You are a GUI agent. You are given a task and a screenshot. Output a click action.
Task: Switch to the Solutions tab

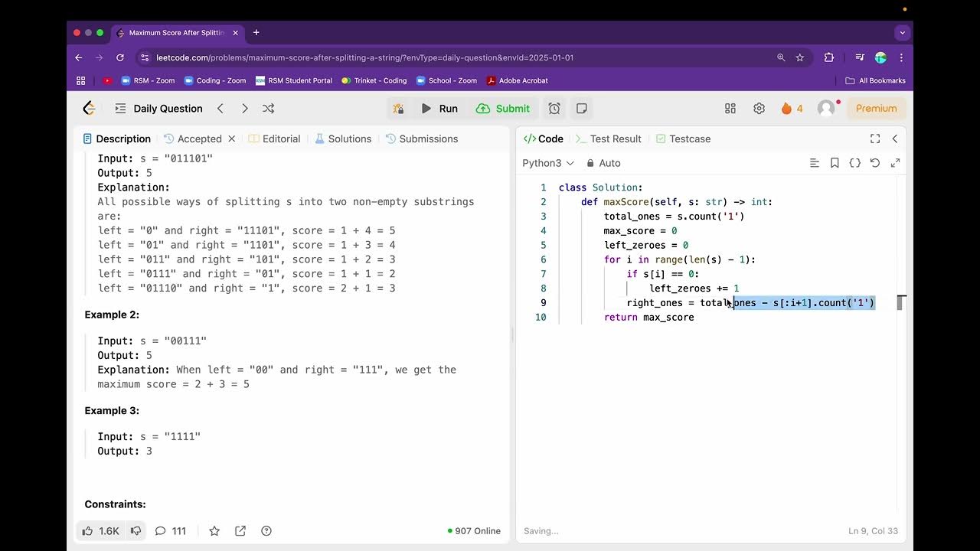tap(342, 139)
